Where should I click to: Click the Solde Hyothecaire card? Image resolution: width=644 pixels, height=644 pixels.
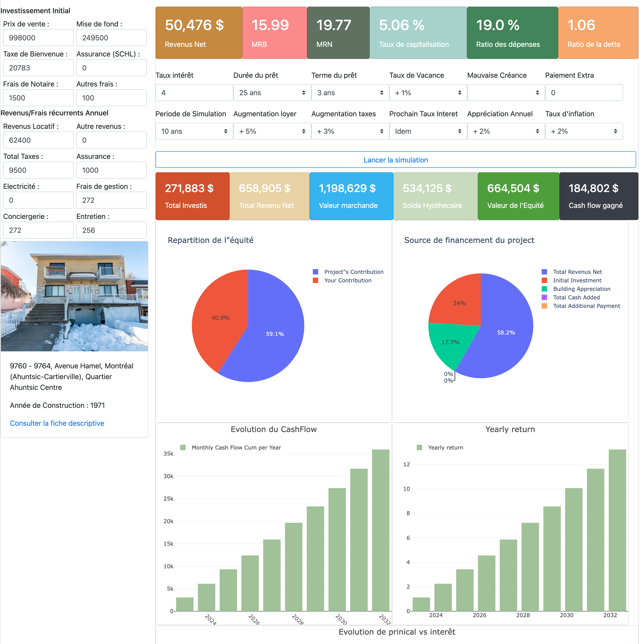pos(435,196)
